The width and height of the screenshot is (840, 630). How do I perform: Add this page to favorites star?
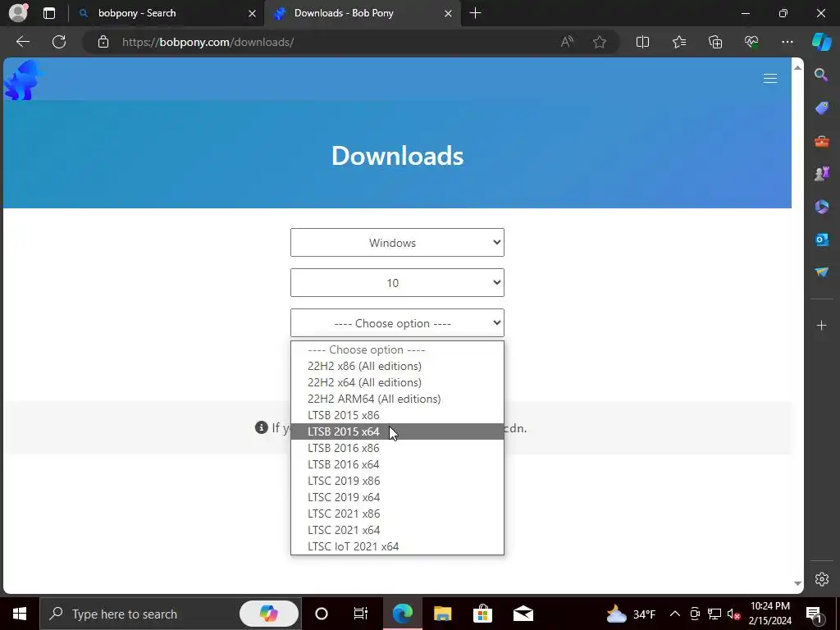[600, 42]
